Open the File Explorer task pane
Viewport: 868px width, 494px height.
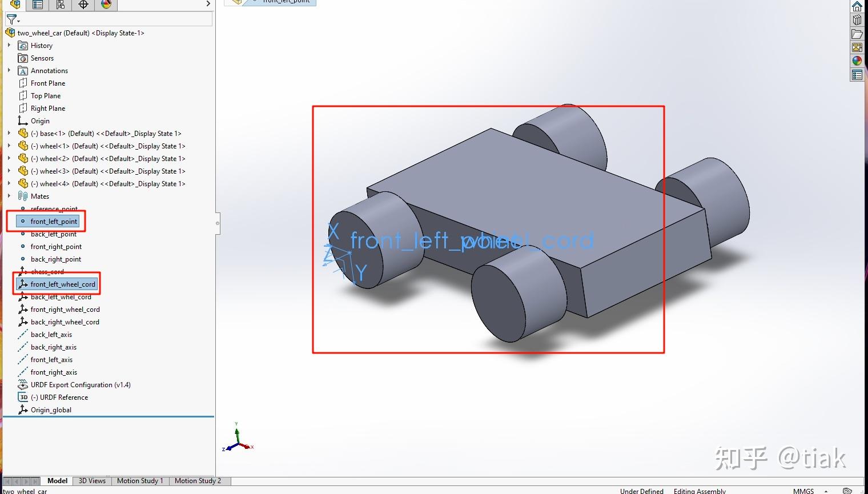pyautogui.click(x=857, y=33)
